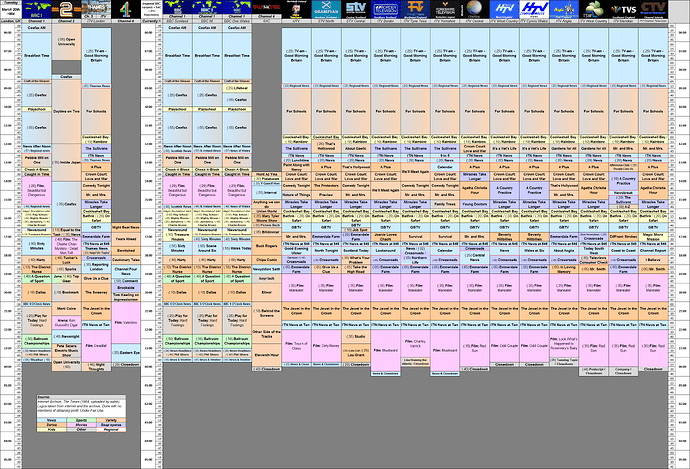This screenshot has height=469, width=690.
Task: Select 'Lookaround' on ITV Border
Action: coord(385,250)
